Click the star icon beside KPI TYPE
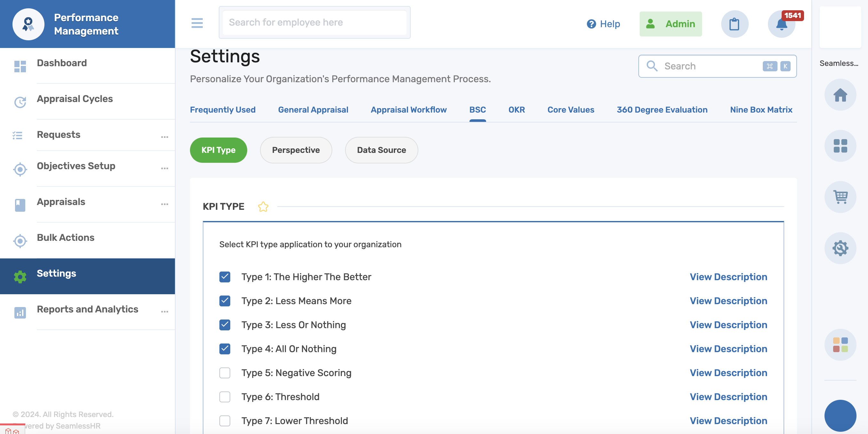This screenshot has height=434, width=868. pos(263,207)
